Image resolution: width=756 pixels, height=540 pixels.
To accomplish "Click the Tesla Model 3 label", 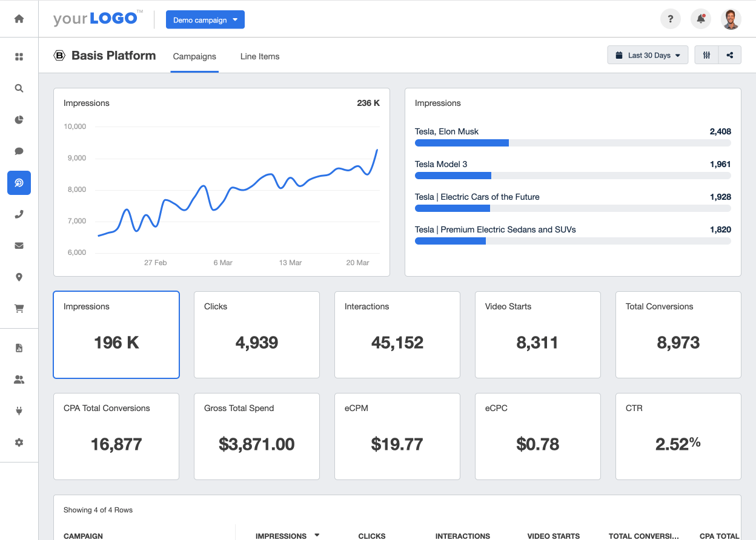I will (x=441, y=164).
